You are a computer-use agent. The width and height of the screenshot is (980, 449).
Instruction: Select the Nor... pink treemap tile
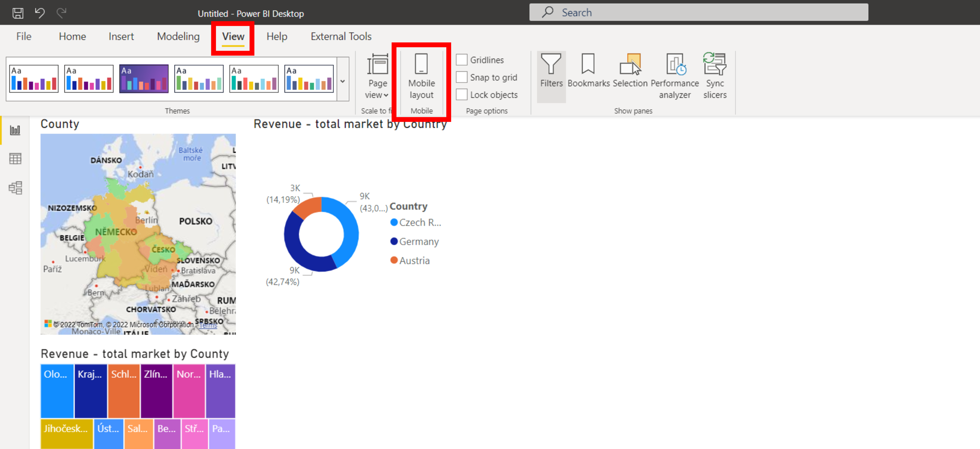[x=189, y=391]
